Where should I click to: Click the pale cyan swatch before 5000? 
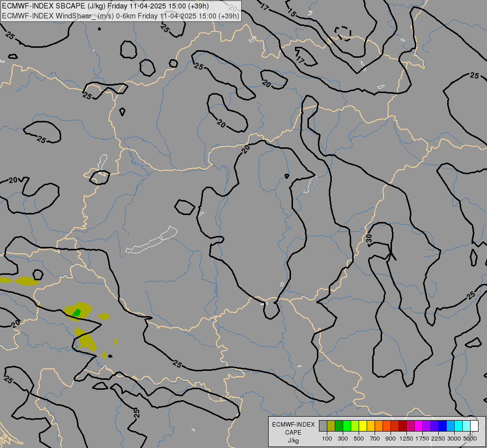[466, 426]
